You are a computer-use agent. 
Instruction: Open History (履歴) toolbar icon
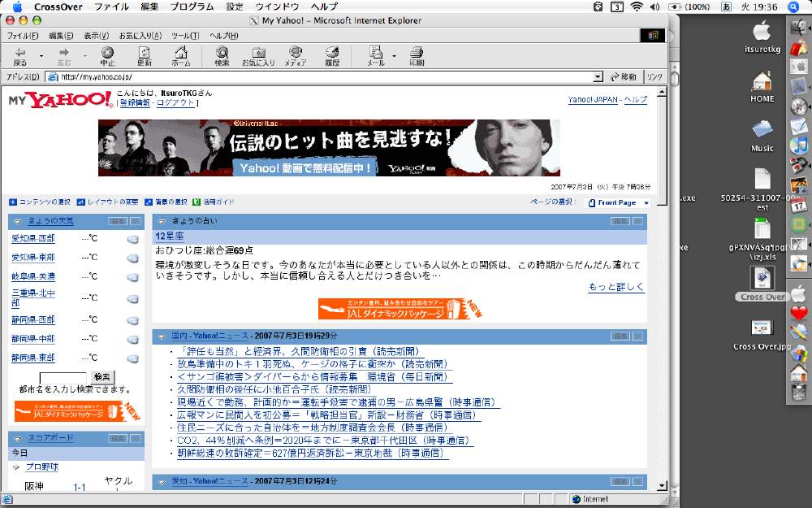[332, 57]
